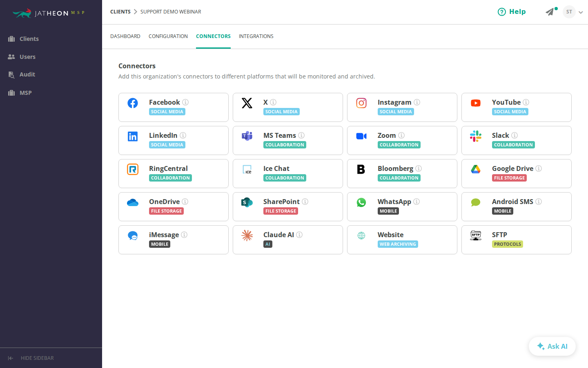Open Clients in the sidebar
The image size is (588, 368).
[23, 39]
